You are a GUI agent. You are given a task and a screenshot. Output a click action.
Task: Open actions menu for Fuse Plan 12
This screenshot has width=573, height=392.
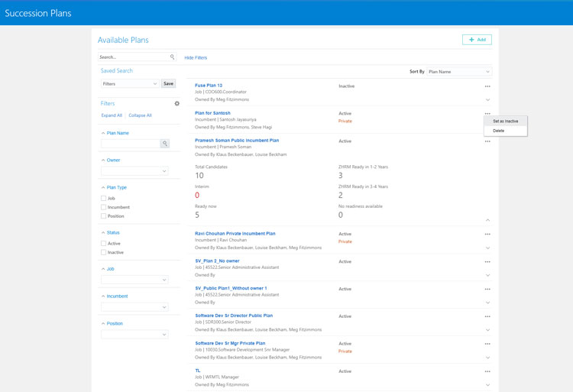pos(487,86)
